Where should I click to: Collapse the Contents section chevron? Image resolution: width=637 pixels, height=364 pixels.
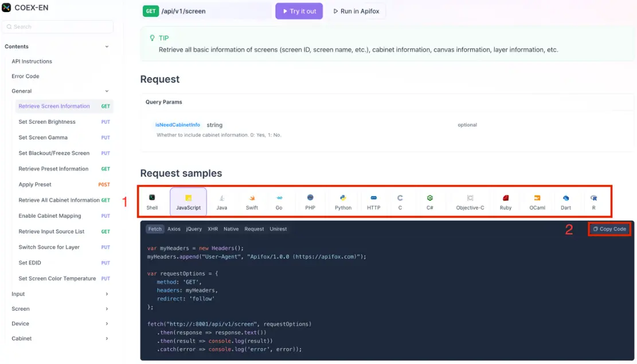[x=107, y=46]
